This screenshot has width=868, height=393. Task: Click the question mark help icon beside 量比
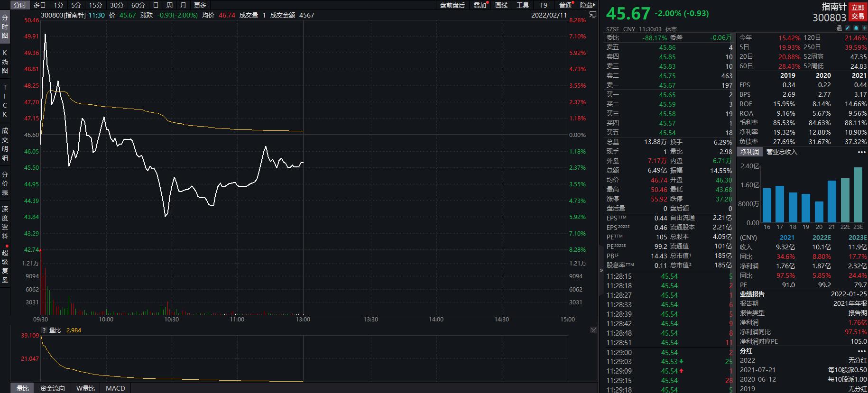[44, 330]
